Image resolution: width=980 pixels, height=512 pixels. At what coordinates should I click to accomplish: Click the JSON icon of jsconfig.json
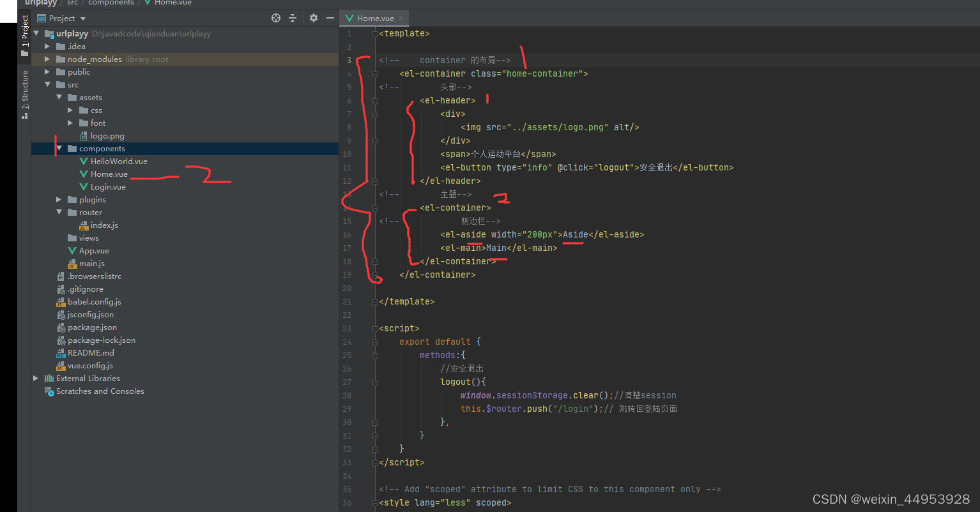61,315
